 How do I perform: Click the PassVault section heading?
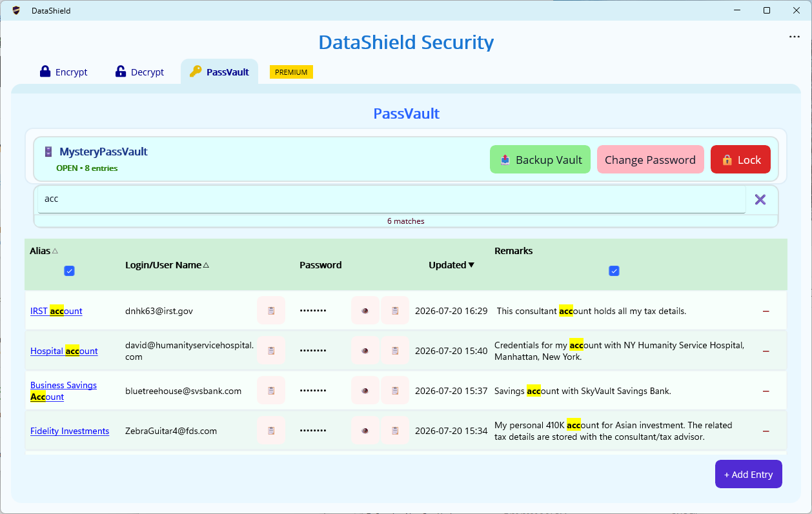[x=407, y=114]
